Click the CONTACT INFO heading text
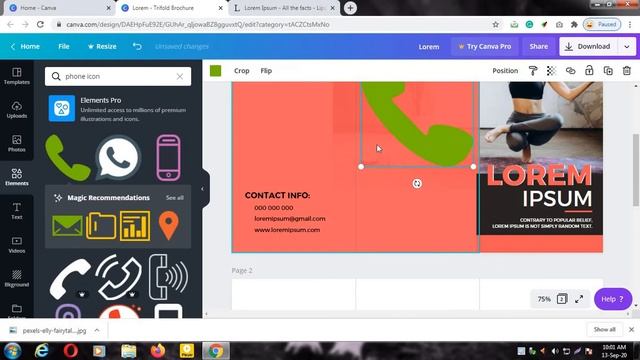Screen dimensions: 640x360 pos(278,196)
